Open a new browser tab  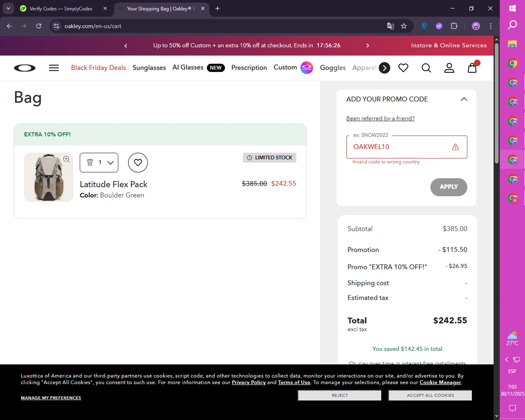[x=218, y=8]
